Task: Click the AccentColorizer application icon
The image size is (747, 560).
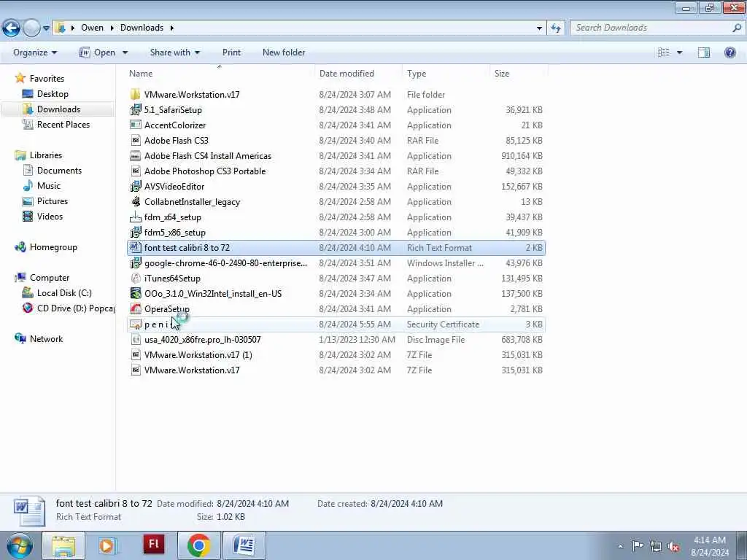Action: (x=135, y=125)
